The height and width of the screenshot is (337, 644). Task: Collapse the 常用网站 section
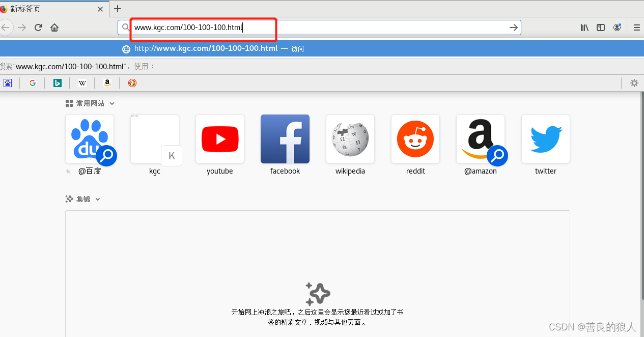[112, 103]
